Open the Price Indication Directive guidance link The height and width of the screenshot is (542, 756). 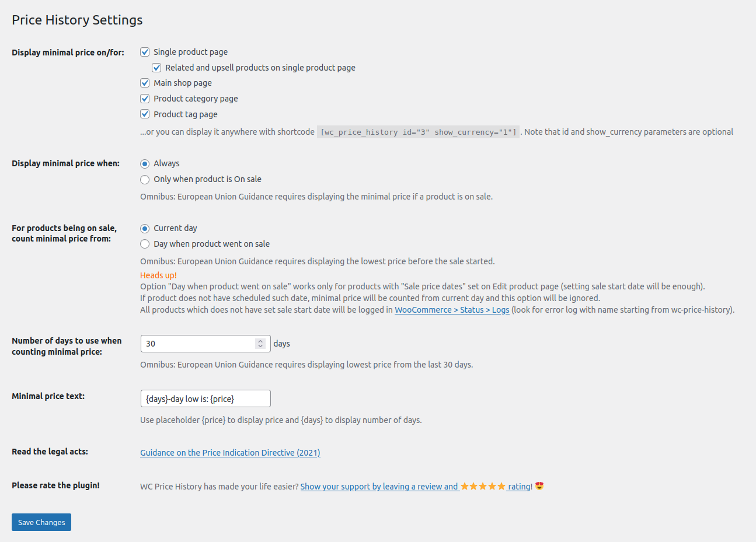pyautogui.click(x=230, y=453)
